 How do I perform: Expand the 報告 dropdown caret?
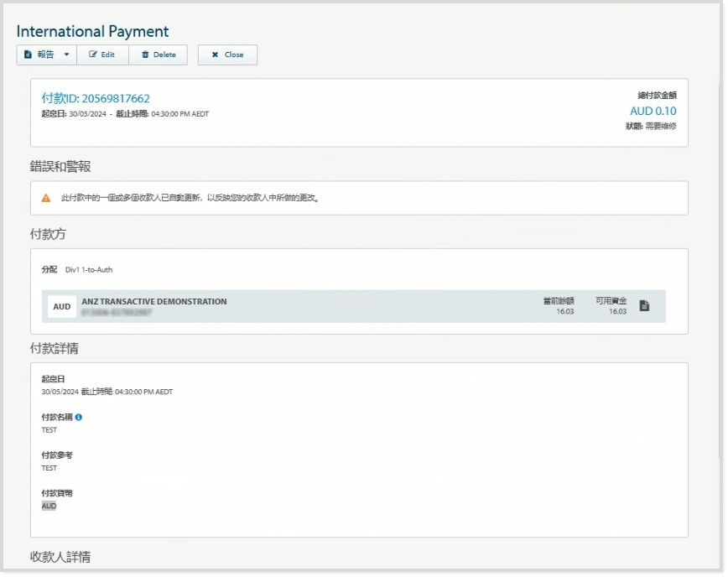point(66,55)
